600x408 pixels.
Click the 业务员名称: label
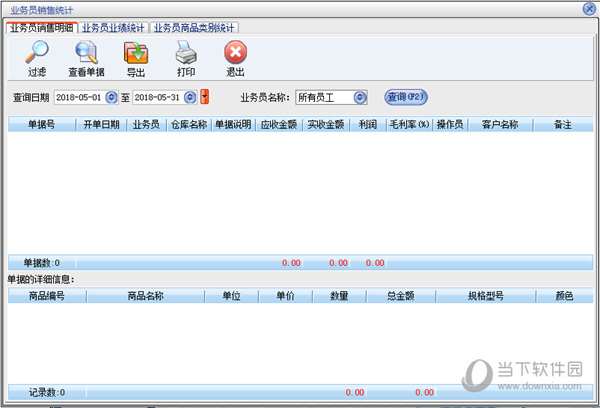pos(265,98)
